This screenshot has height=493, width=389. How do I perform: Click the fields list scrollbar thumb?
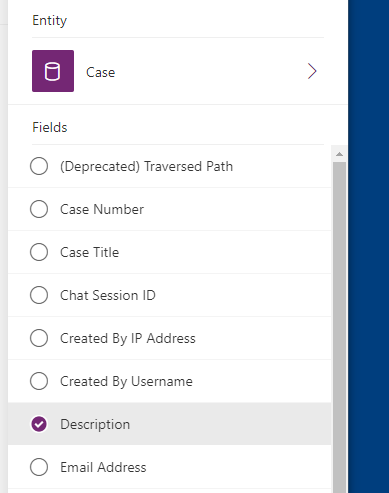pyautogui.click(x=339, y=327)
